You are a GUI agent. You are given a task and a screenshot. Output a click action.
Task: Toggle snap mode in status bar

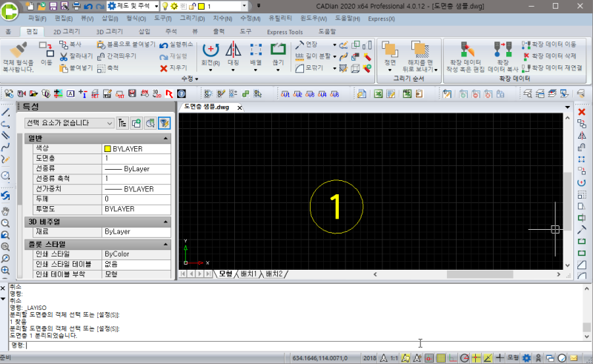[x=429, y=357]
